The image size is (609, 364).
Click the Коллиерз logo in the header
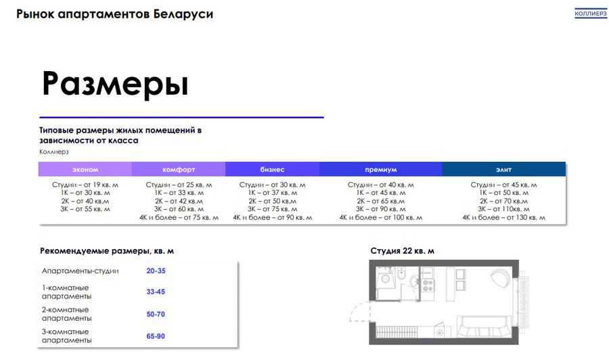click(591, 14)
